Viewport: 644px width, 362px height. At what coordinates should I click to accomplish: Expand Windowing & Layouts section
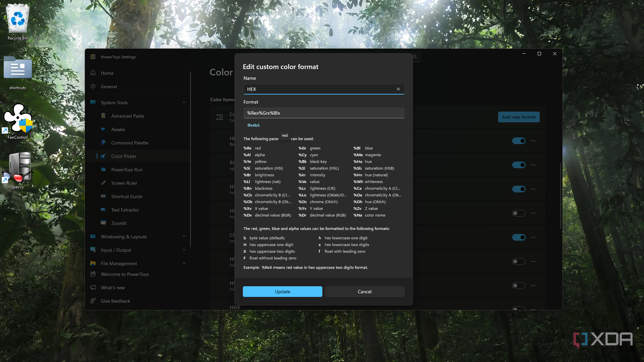tap(184, 236)
